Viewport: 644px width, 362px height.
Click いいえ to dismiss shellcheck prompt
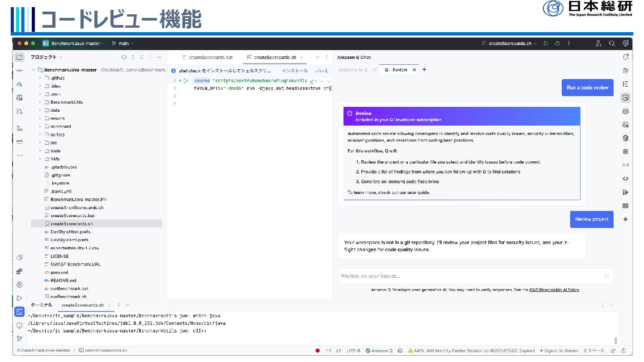click(322, 71)
